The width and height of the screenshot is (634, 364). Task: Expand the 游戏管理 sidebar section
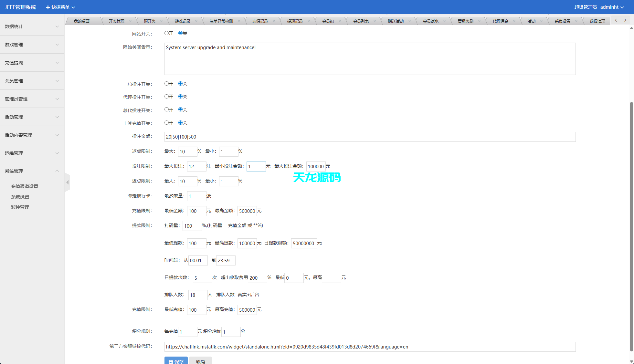click(x=32, y=45)
